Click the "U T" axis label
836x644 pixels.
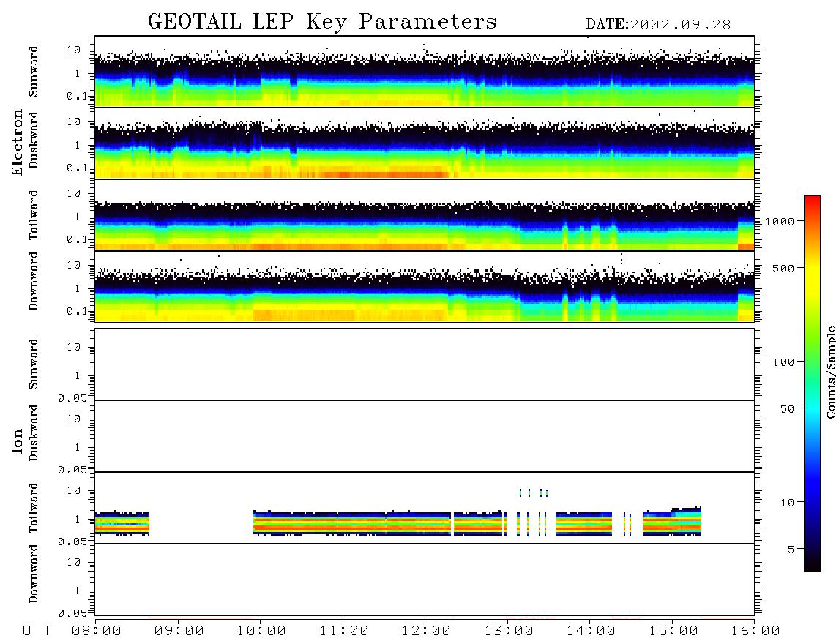pyautogui.click(x=37, y=631)
